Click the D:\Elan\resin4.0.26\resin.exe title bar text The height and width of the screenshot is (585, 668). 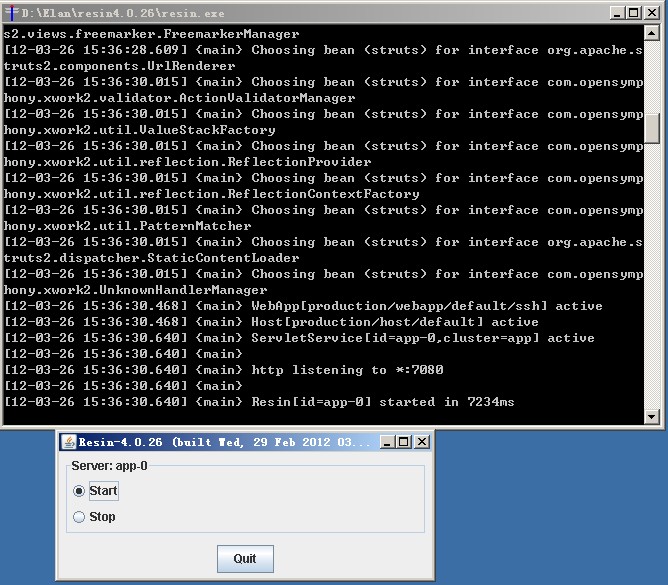click(123, 13)
